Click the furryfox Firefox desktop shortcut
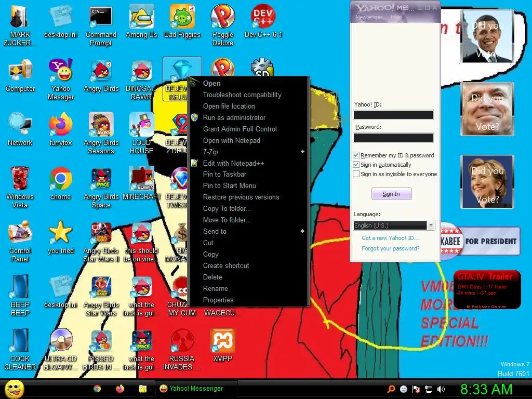This screenshot has width=532, height=399. tap(61, 130)
